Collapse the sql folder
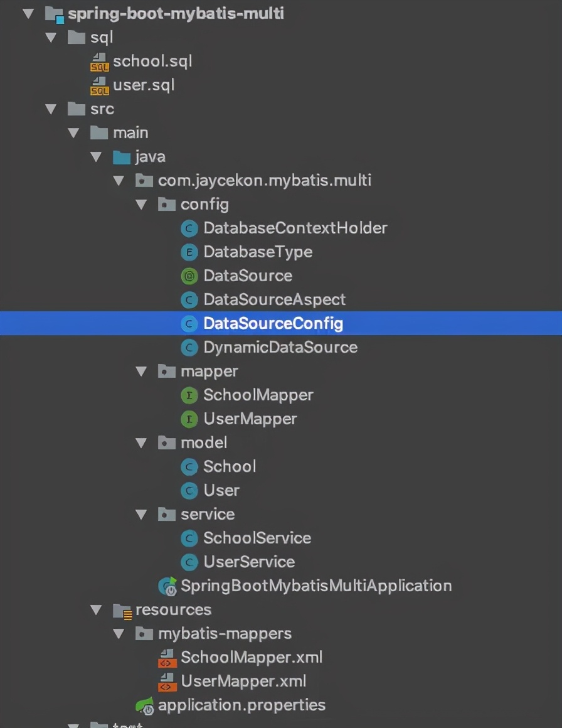The width and height of the screenshot is (562, 728). [x=51, y=37]
